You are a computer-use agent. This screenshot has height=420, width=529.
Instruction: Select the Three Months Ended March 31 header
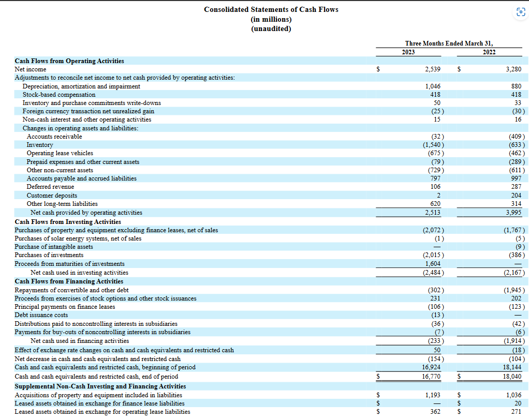tap(448, 43)
